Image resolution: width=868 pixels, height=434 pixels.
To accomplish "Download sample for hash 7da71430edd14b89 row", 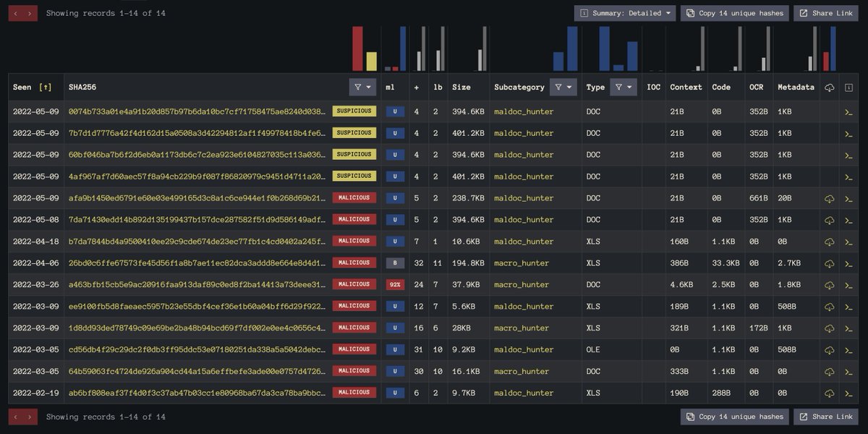I will click(829, 220).
